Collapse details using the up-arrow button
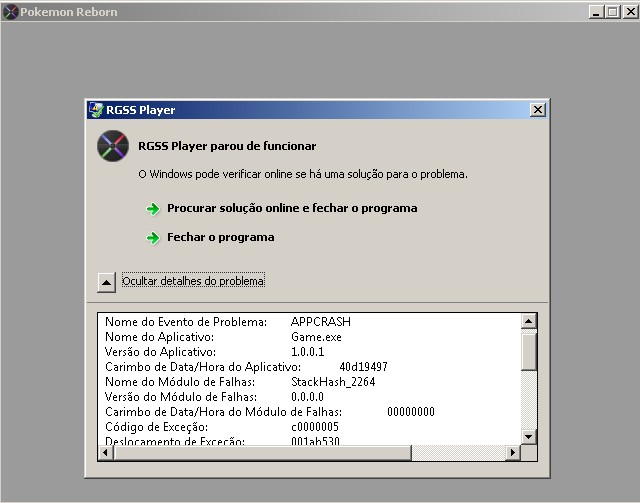The image size is (640, 503). 107,282
